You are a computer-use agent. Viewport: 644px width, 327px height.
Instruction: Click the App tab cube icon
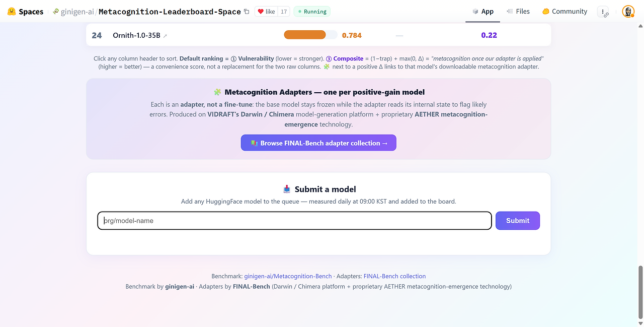[x=475, y=12]
